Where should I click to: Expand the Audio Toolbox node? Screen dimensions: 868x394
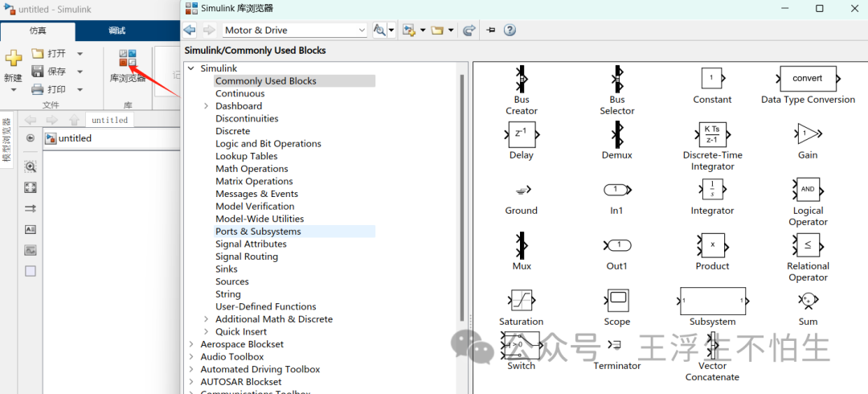point(191,357)
